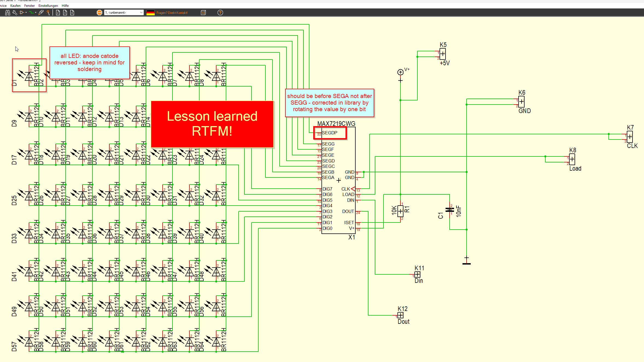Open the Fenster menu
Screen dimensions: 644x362
(30, 6)
